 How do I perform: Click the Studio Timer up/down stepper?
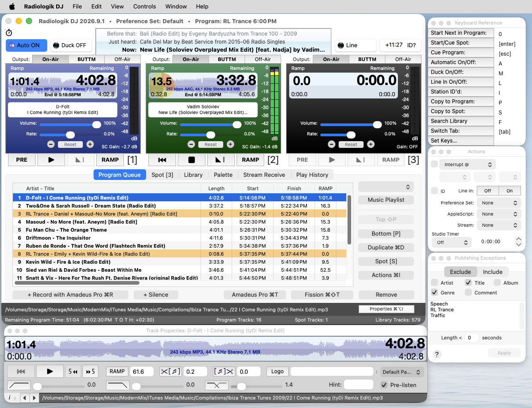click(519, 241)
